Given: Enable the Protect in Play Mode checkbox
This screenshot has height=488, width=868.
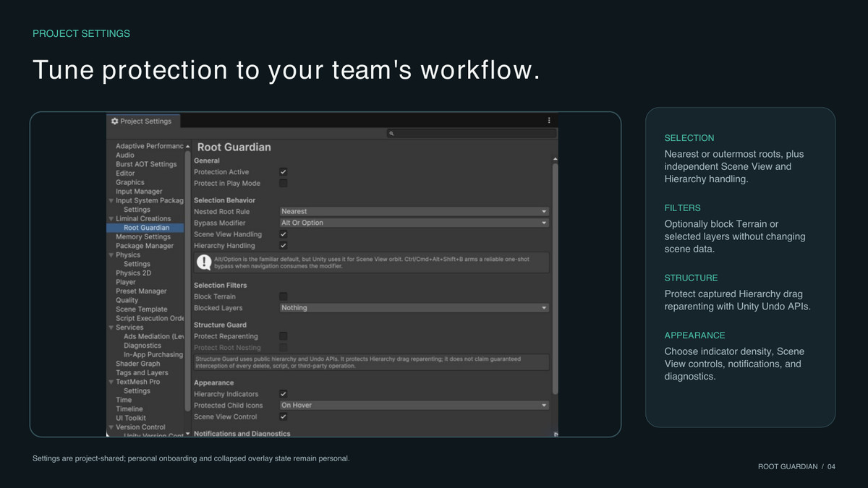Looking at the screenshot, I should [284, 184].
